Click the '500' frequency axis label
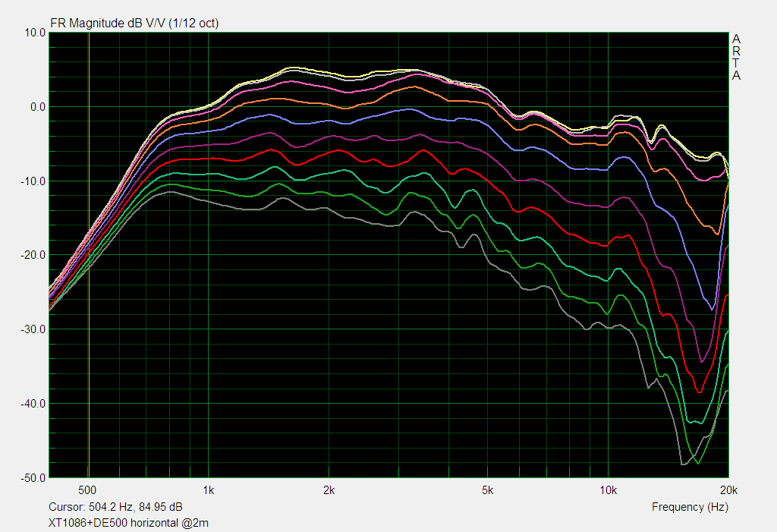The width and height of the screenshot is (777, 532). pyautogui.click(x=87, y=490)
